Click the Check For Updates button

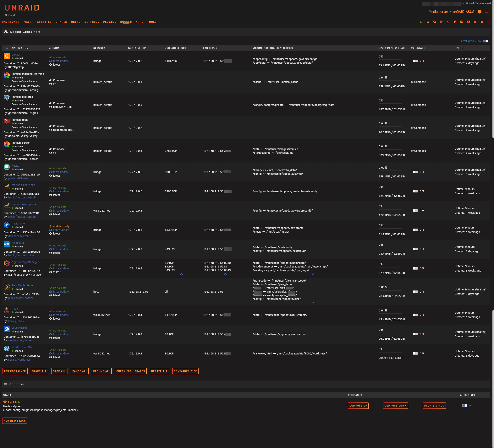[x=130, y=371]
